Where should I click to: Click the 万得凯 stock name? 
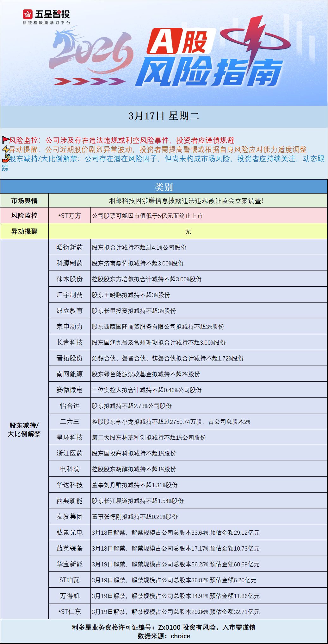(x=70, y=596)
